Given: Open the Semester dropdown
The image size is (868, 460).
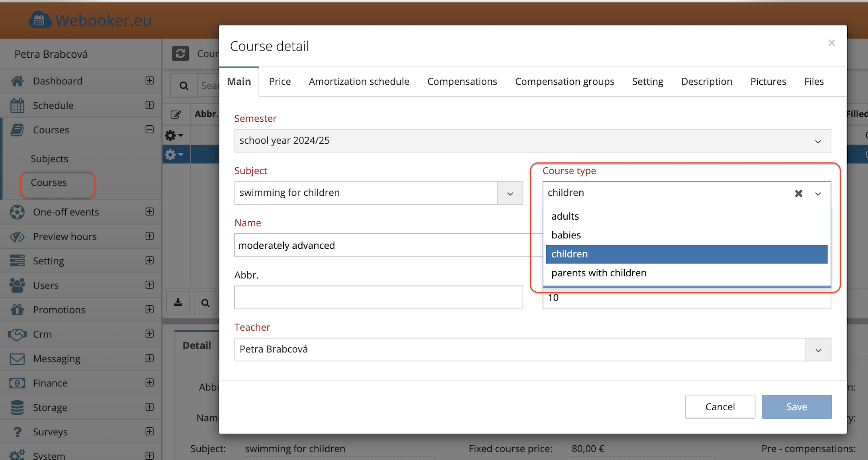Looking at the screenshot, I should point(532,141).
